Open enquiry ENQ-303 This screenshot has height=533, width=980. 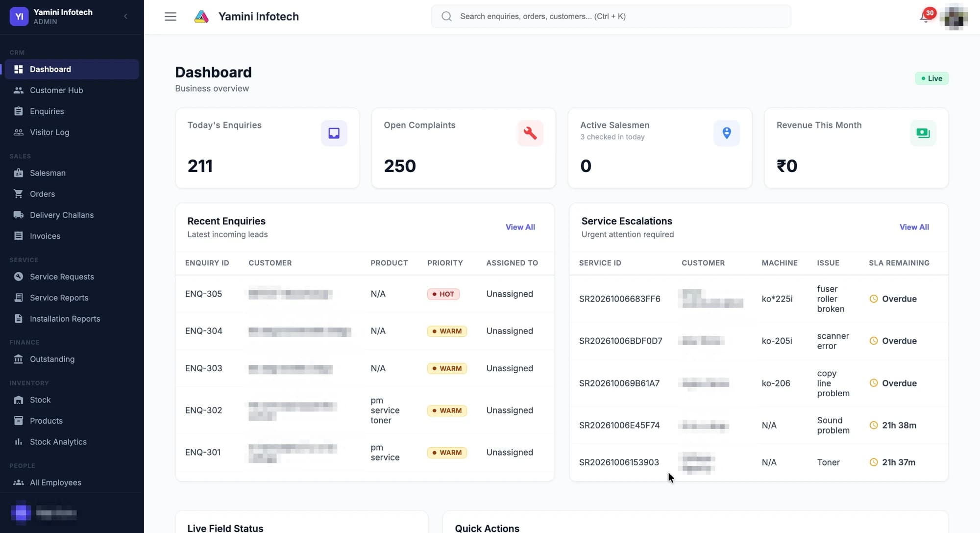point(203,368)
